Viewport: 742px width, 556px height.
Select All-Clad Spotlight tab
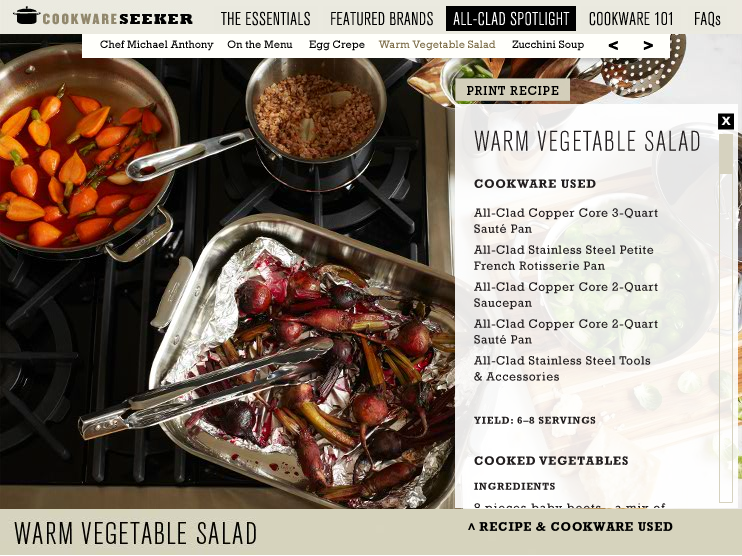pos(511,18)
